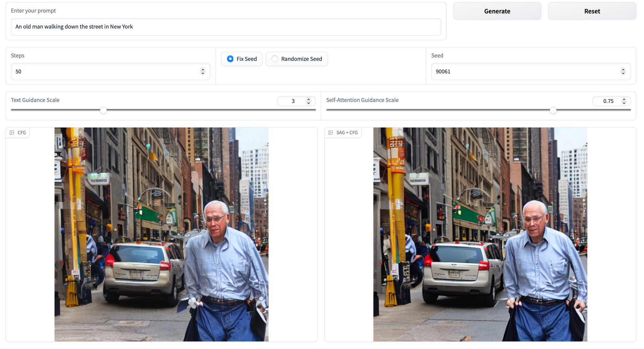Click the CFG image label icon
This screenshot has height=349, width=644.
pos(12,133)
